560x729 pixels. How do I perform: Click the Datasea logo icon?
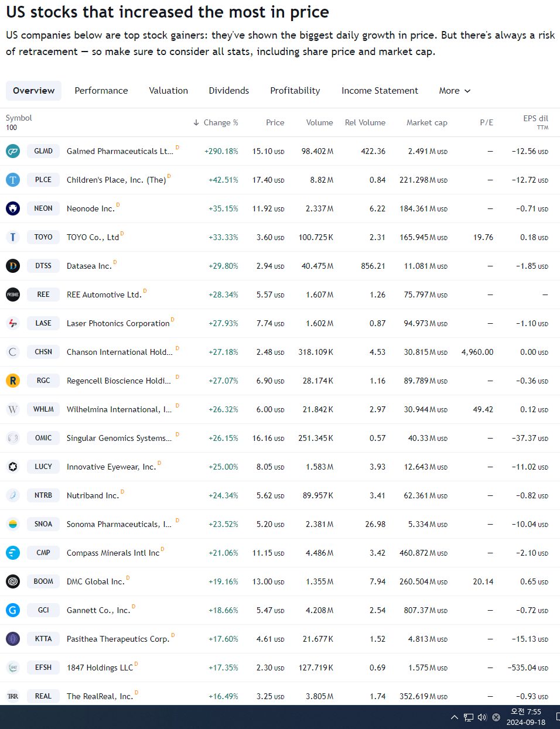point(13,266)
